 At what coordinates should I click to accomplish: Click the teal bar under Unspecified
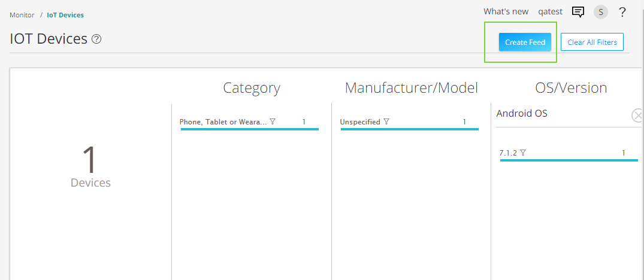410,129
